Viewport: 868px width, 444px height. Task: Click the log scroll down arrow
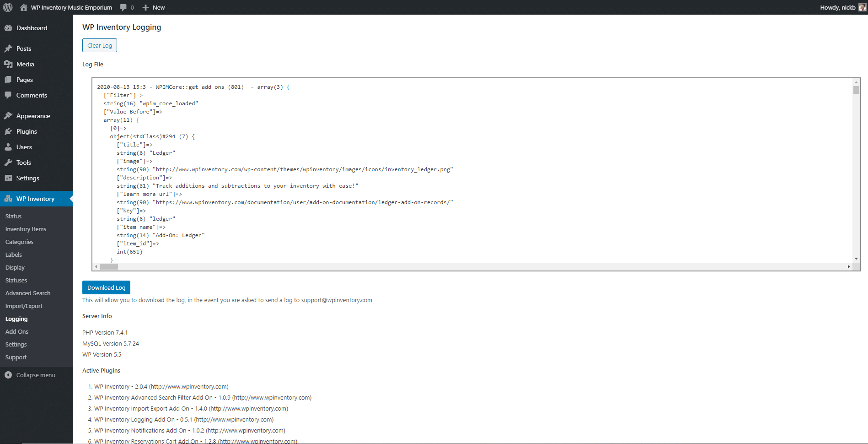[856, 259]
